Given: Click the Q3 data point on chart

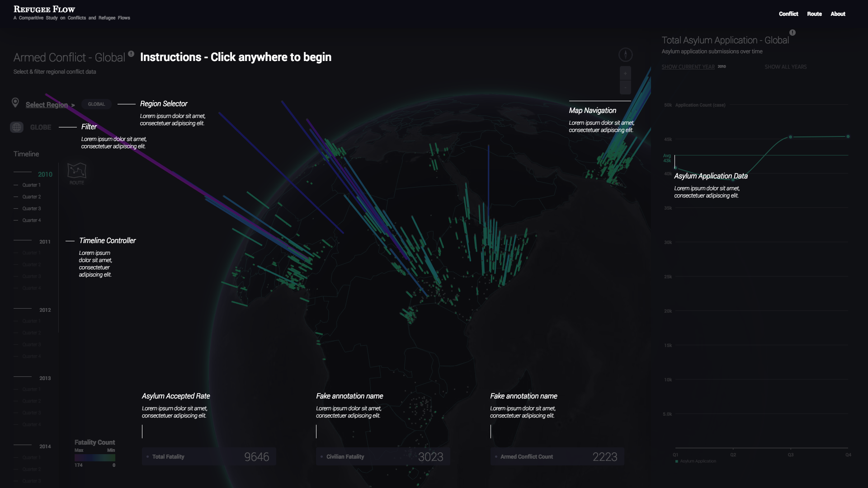Looking at the screenshot, I should point(791,137).
